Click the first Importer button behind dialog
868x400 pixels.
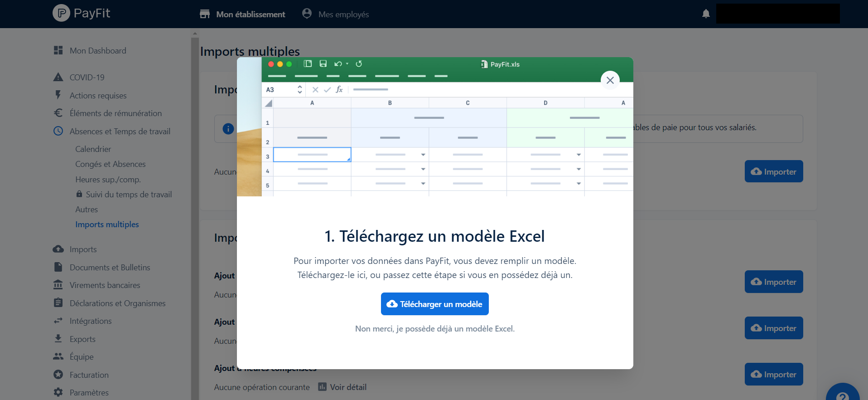coord(774,171)
